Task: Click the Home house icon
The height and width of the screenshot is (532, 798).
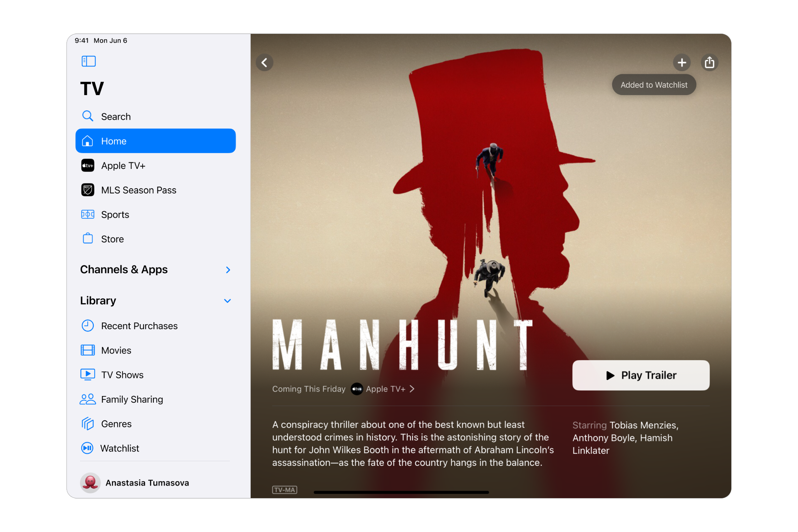Action: (x=87, y=141)
